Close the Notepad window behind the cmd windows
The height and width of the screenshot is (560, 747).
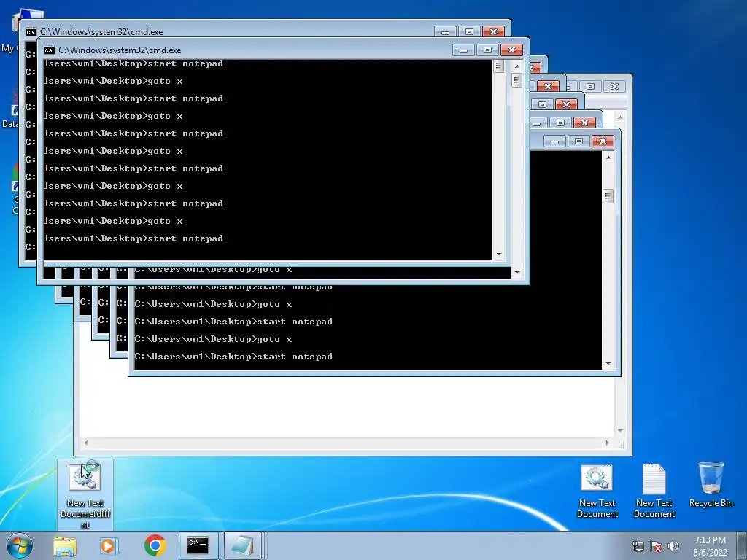(x=614, y=86)
